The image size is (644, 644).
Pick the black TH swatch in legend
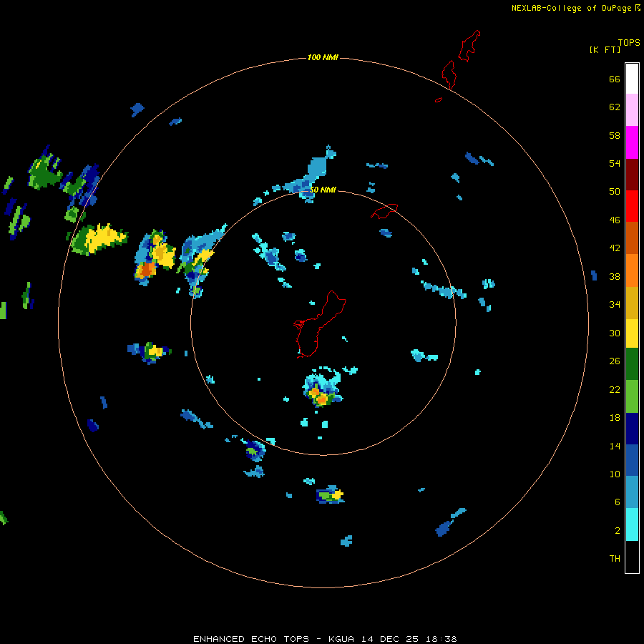coord(632,557)
